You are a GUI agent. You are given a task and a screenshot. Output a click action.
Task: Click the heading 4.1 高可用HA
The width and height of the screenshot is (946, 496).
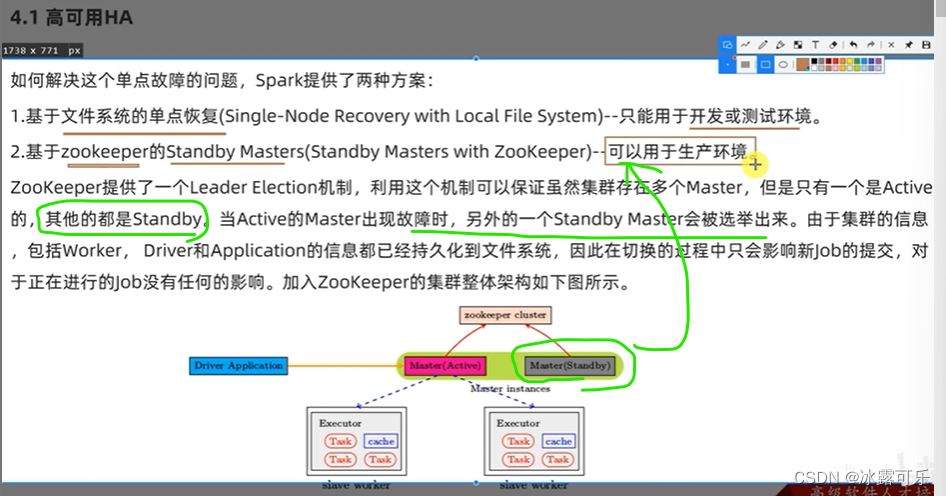[71, 17]
